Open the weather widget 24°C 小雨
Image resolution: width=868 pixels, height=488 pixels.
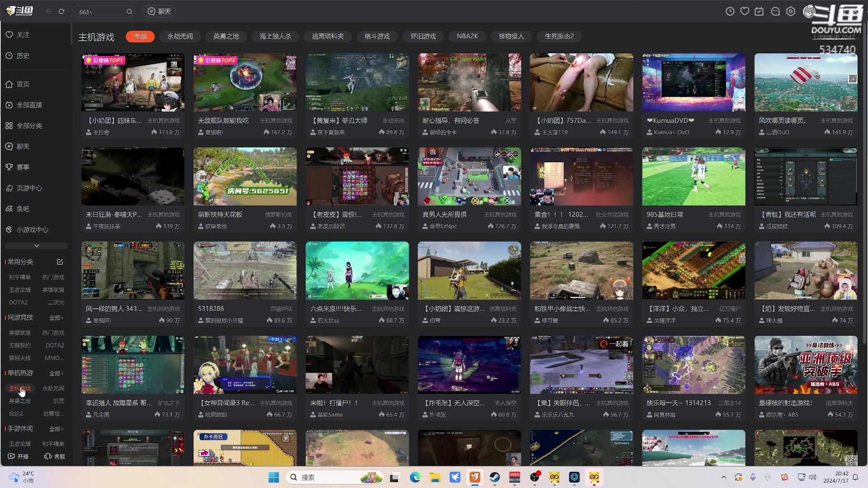click(x=21, y=477)
